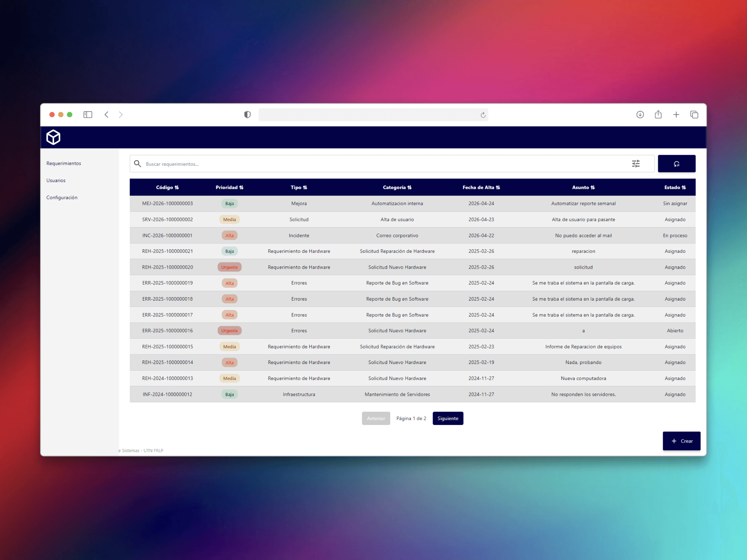Open Usuarios in the sidebar

coord(56,180)
